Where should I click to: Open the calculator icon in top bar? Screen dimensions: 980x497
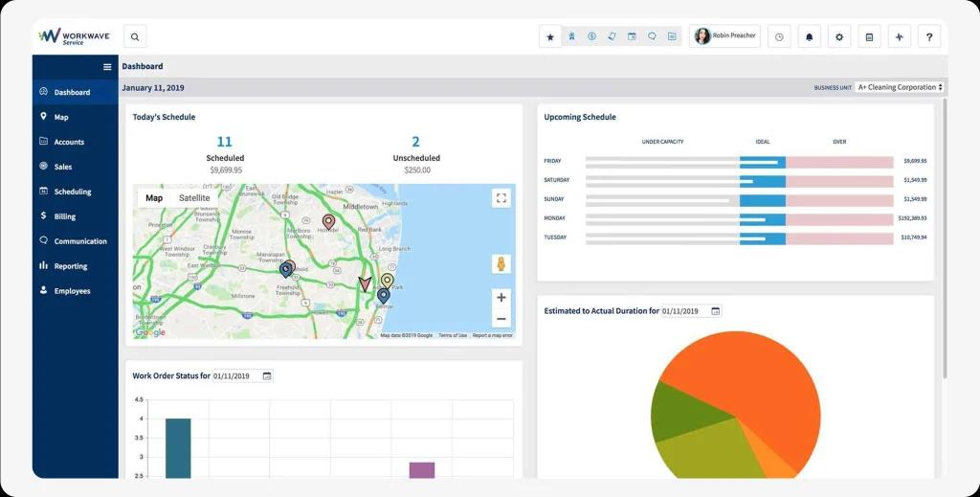point(869,37)
